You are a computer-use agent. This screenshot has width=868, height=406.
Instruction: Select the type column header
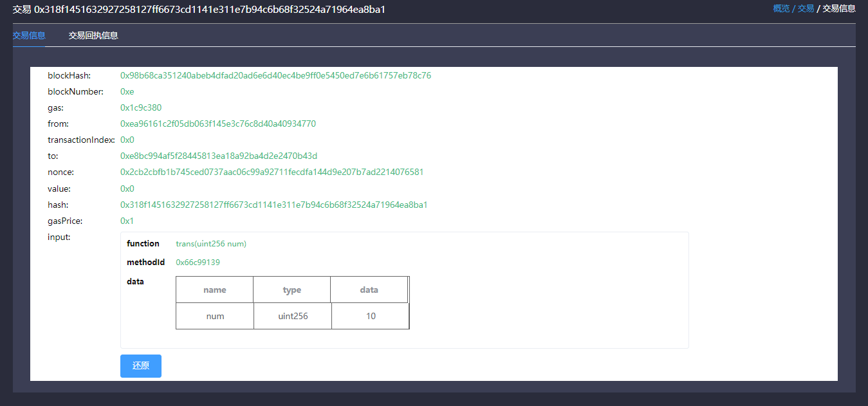[292, 290]
